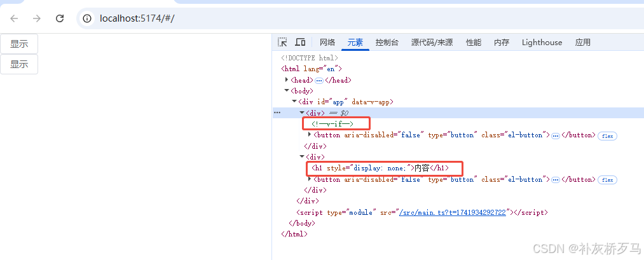Click the first 显示 button on the page
The image size is (644, 260).
pos(19,44)
